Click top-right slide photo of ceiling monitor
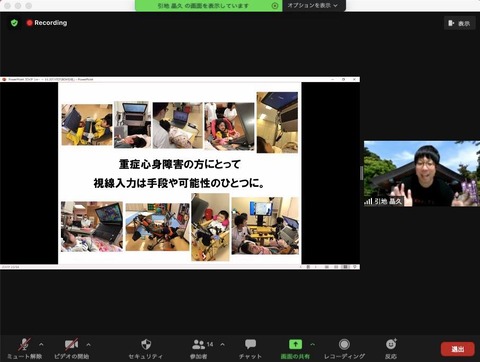The image size is (480, 362). click(x=277, y=122)
